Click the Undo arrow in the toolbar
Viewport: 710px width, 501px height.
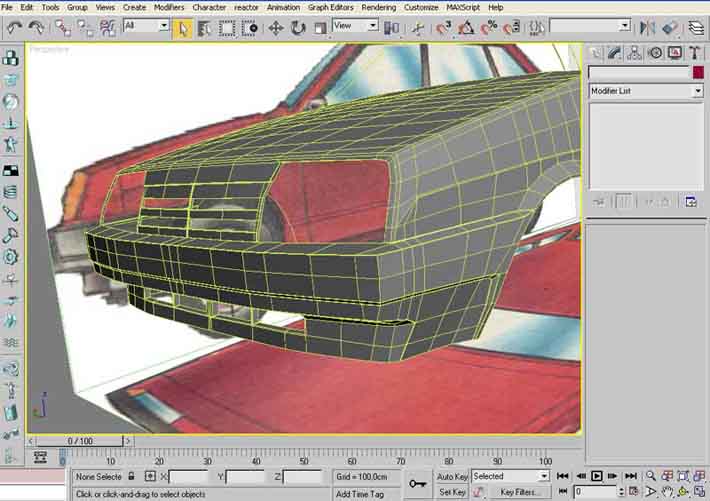click(x=15, y=28)
